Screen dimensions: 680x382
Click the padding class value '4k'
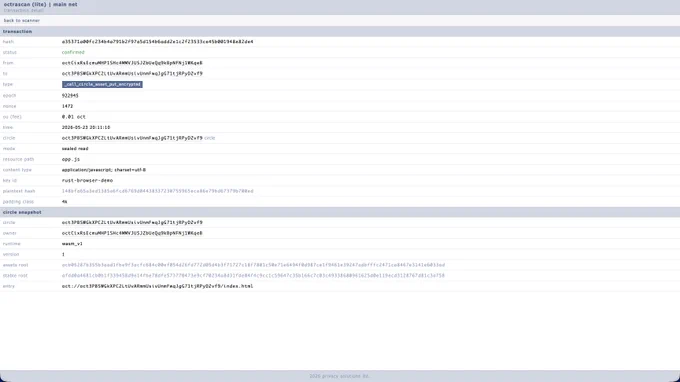pyautogui.click(x=64, y=202)
